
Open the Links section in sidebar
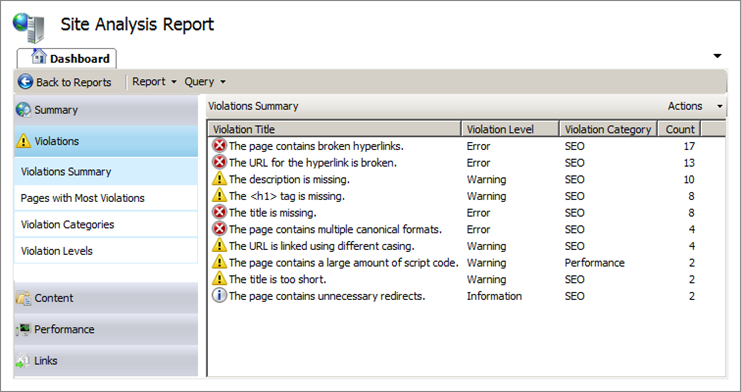(106, 361)
